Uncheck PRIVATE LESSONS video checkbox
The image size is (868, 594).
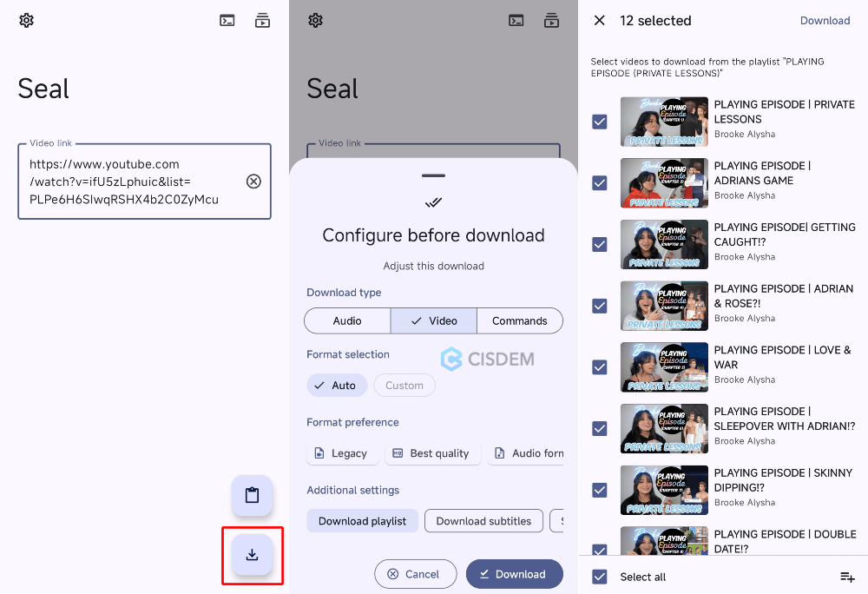point(600,122)
